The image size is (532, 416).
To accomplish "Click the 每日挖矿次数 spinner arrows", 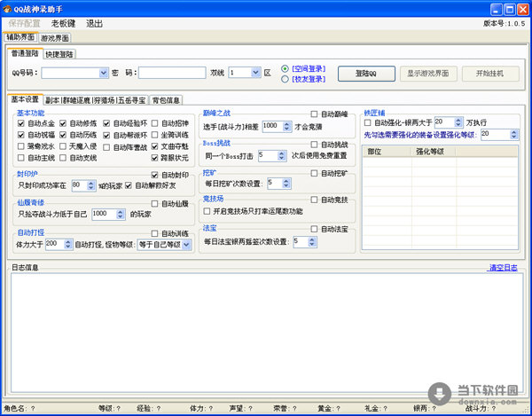I will coord(286,184).
